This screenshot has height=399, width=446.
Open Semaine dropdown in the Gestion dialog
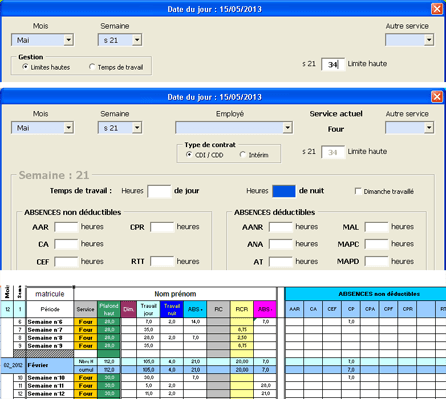[x=137, y=40]
